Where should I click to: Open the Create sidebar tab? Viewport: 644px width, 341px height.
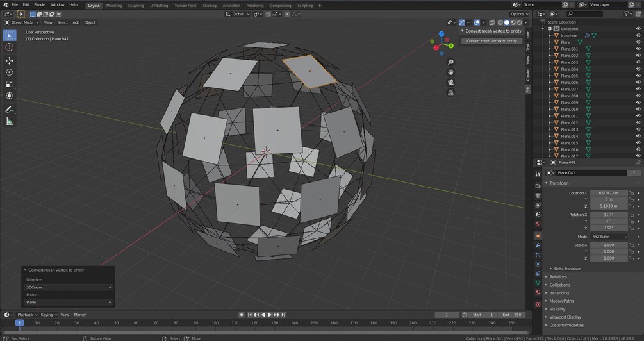pyautogui.click(x=528, y=75)
